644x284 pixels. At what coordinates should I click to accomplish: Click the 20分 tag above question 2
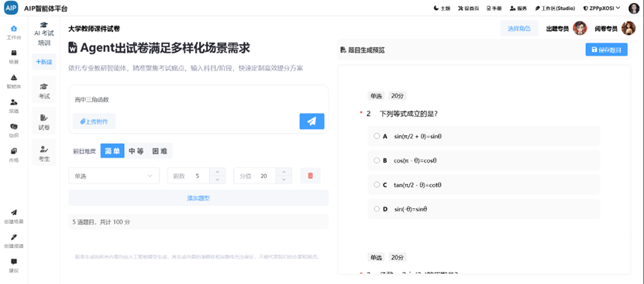tap(398, 96)
